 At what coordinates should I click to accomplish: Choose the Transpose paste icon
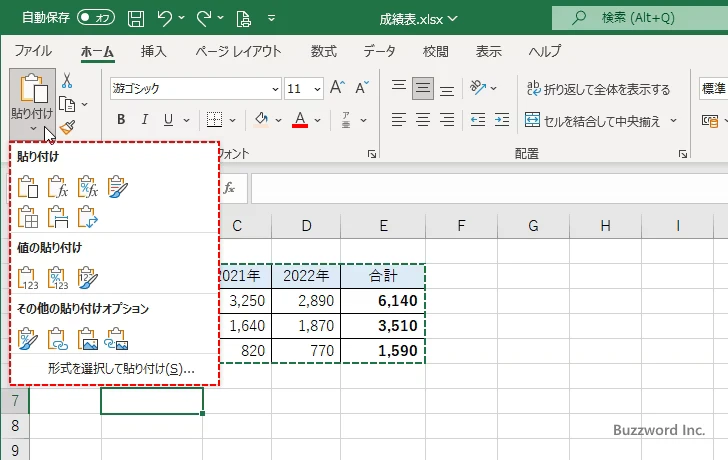(88, 217)
